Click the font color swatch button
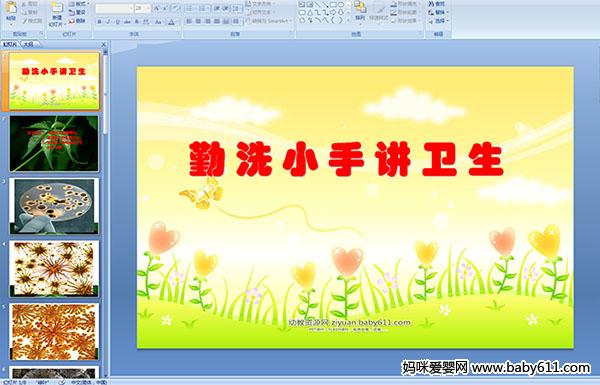Viewport: 600px width, 385px height. [x=171, y=22]
